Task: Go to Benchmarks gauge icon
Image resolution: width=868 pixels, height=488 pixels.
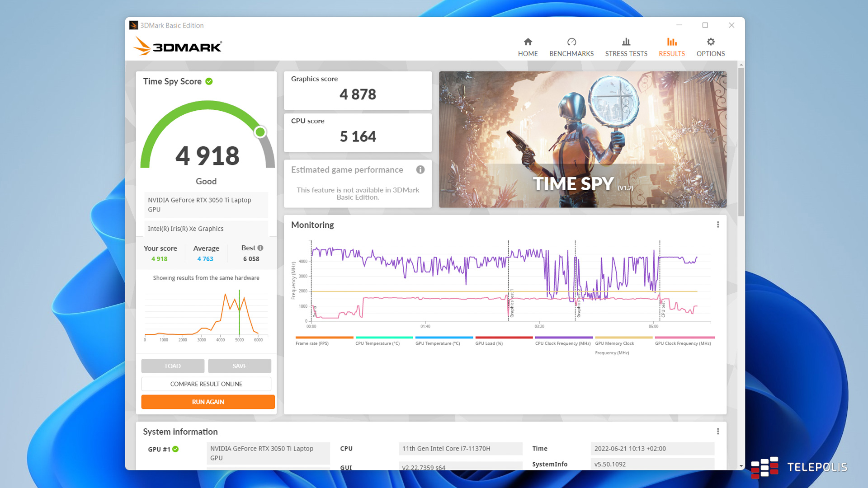Action: 571,42
